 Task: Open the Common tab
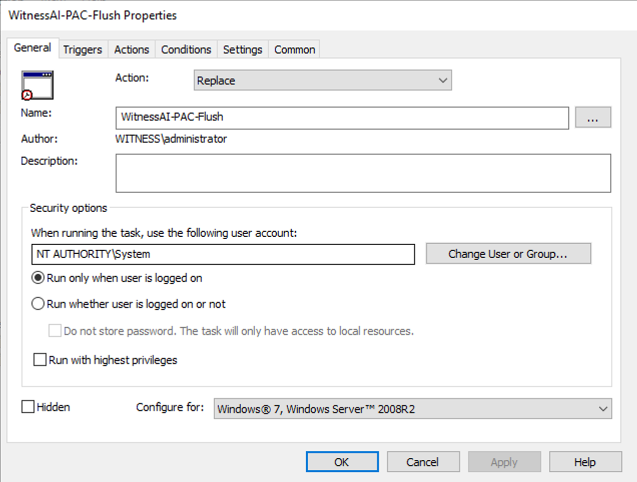coord(294,49)
